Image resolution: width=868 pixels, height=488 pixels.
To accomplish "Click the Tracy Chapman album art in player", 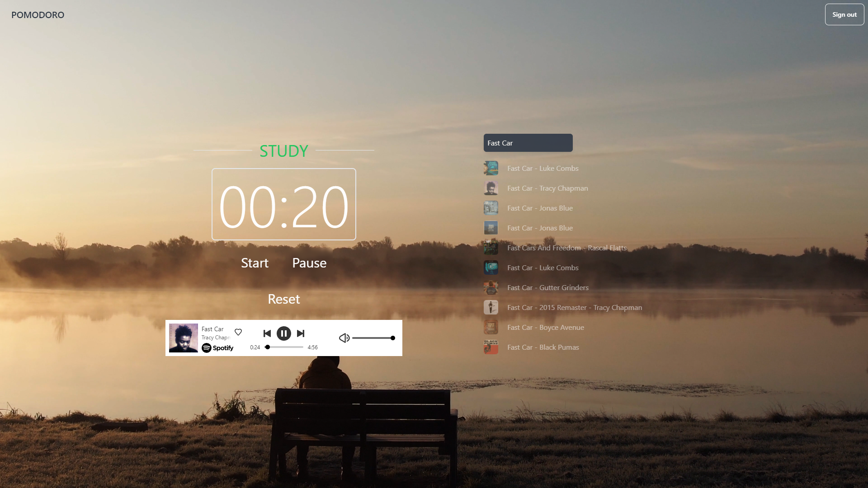I will [183, 338].
